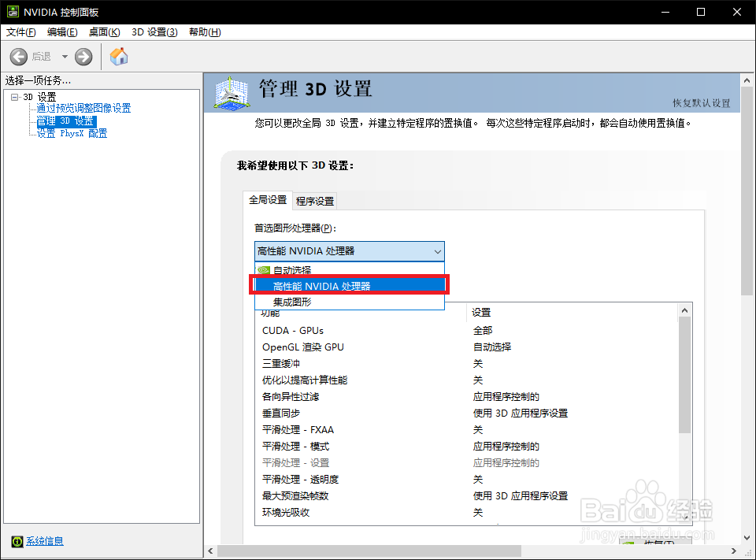Image resolution: width=756 pixels, height=560 pixels.
Task: Choose 集成图形 option in list
Action: click(350, 302)
